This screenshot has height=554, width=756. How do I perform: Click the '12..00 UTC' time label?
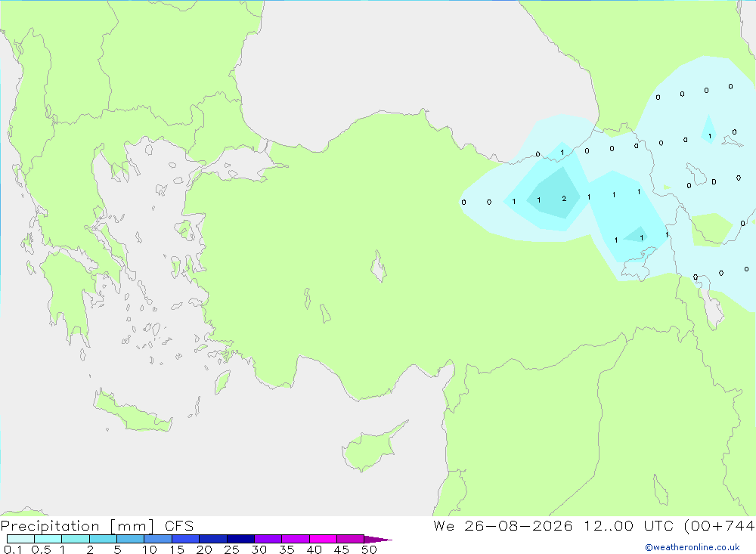[x=627, y=525]
